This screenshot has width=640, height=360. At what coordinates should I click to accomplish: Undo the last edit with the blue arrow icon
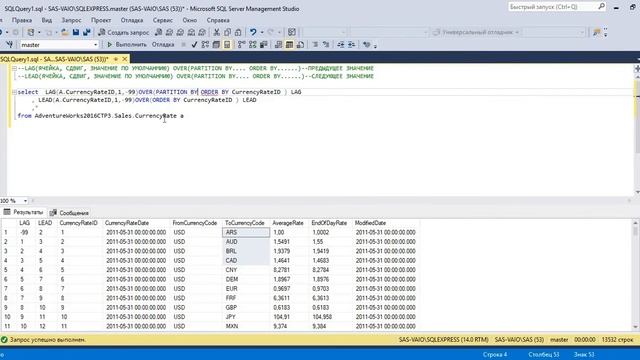coord(253,32)
